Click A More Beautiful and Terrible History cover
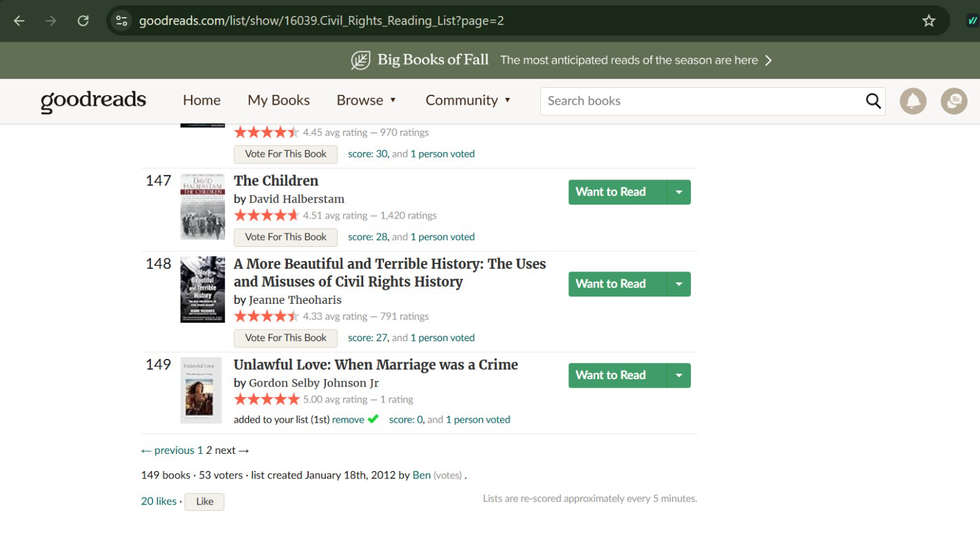 pyautogui.click(x=203, y=289)
